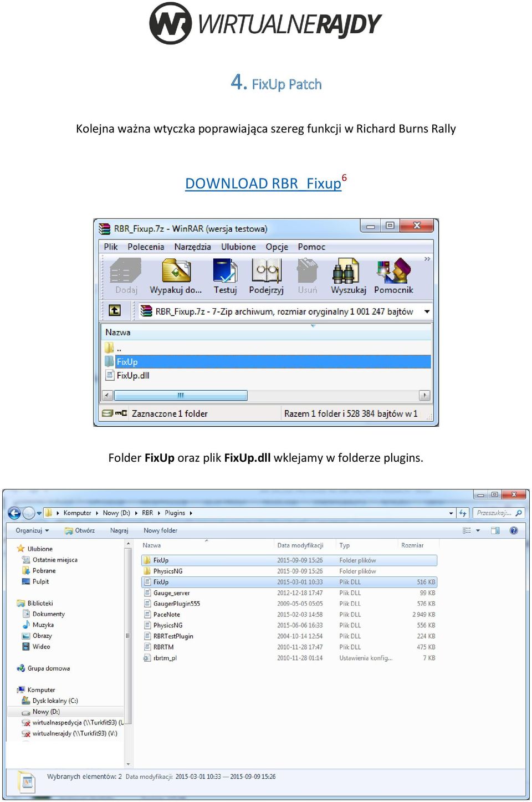This screenshot has height=802, width=532.
Task: Select the wirtualnerajdy network drive (V:)
Action: 74,733
